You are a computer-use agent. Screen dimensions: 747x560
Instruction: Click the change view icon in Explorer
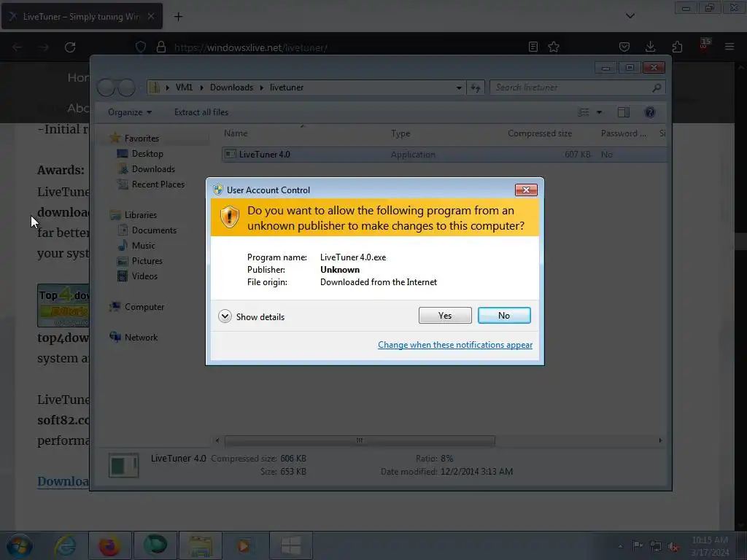click(584, 112)
